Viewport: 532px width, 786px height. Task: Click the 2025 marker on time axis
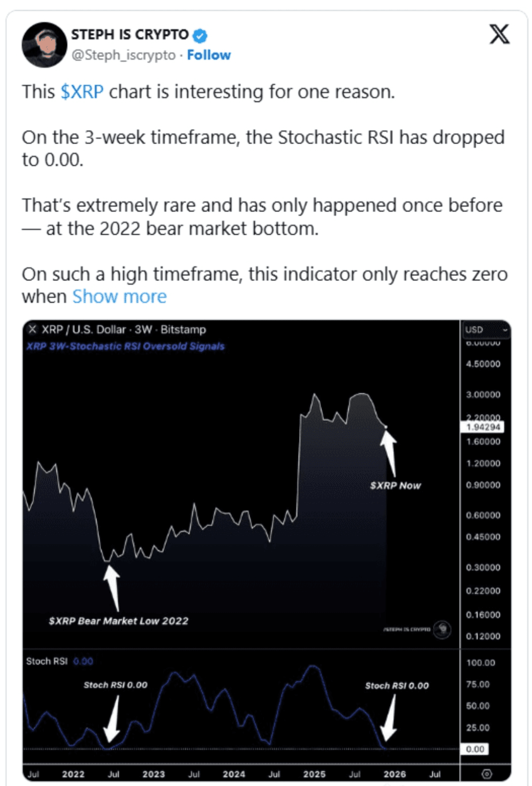[315, 774]
